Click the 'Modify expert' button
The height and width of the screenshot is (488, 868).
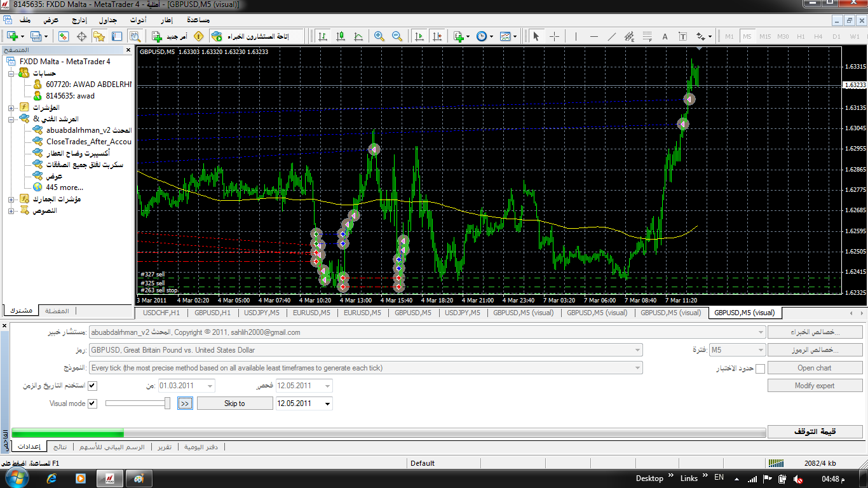815,386
